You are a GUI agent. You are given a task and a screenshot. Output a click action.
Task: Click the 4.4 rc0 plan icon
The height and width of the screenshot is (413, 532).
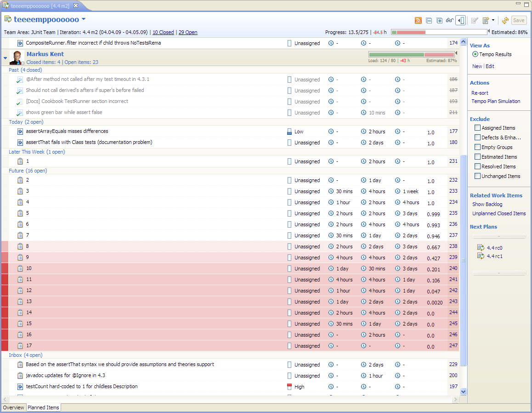tap(481, 247)
